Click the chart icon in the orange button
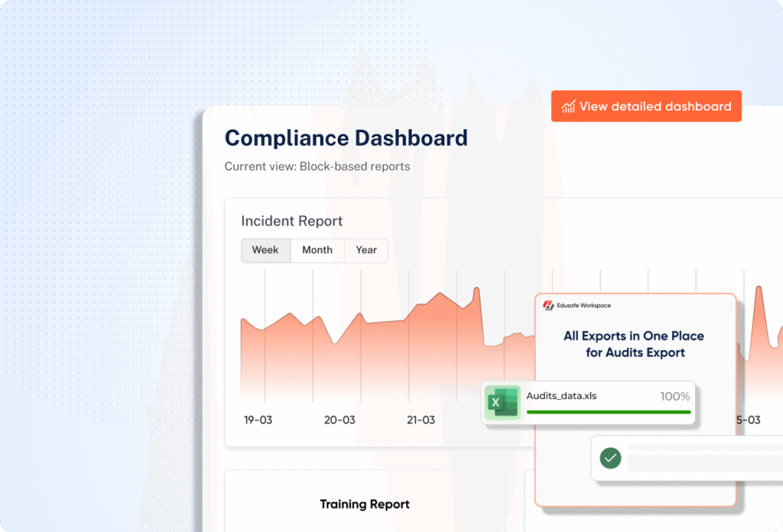783x532 pixels. 568,107
